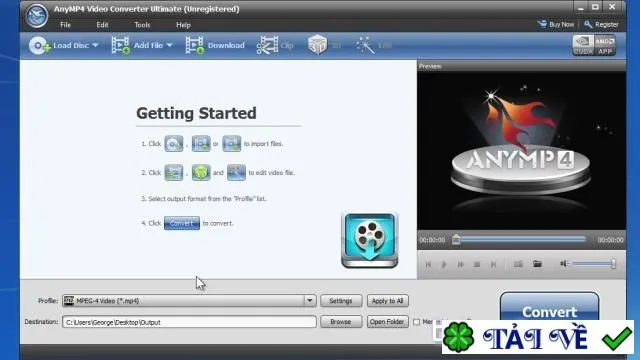Select the Clip scissors tool
This screenshot has width=640, height=360.
pyautogui.click(x=267, y=45)
